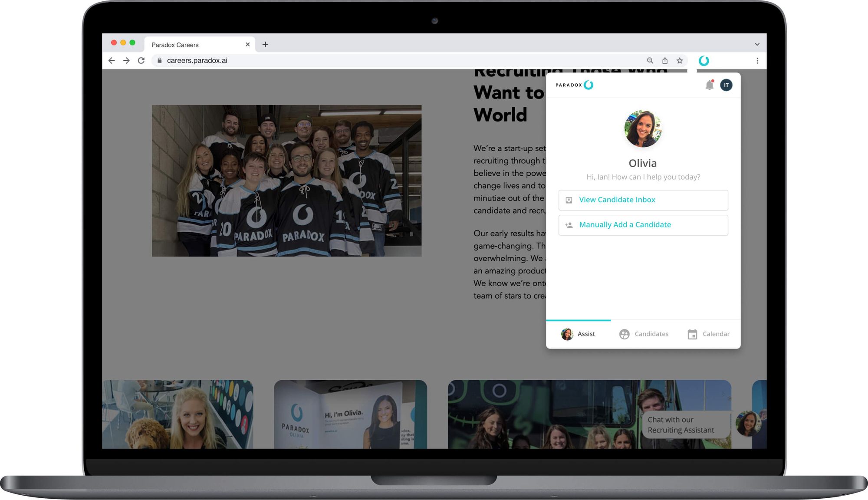The width and height of the screenshot is (868, 500).
Task: Click Manually Add a Candidate
Action: tap(643, 225)
